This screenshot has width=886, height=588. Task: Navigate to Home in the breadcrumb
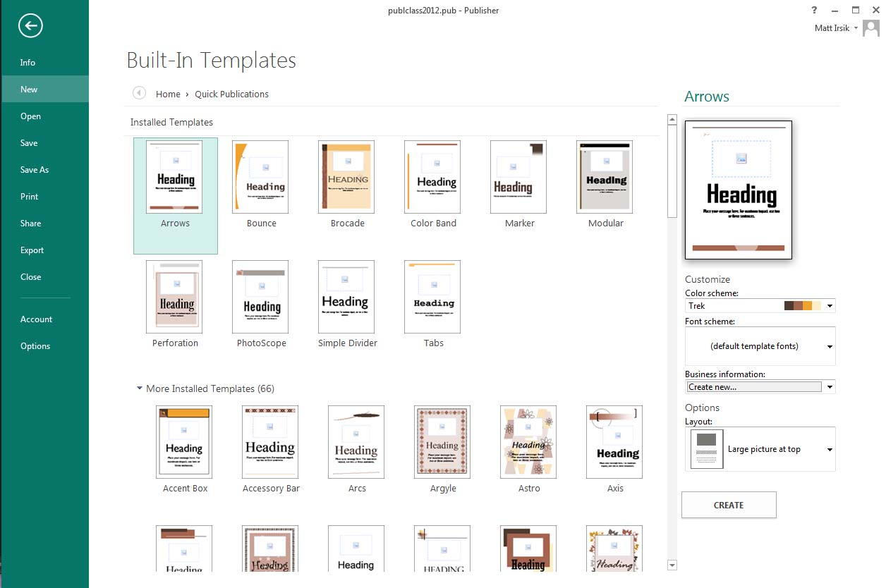168,93
